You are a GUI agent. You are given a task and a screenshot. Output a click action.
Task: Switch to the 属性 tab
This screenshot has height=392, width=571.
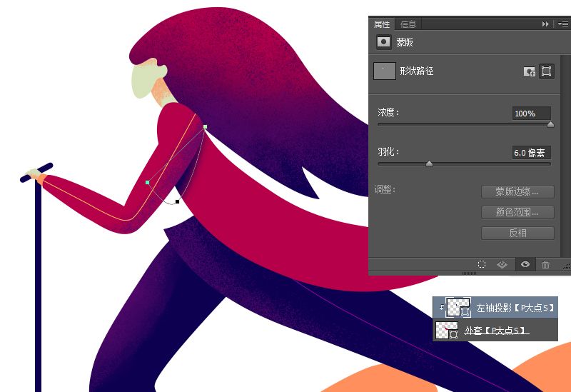coord(383,24)
